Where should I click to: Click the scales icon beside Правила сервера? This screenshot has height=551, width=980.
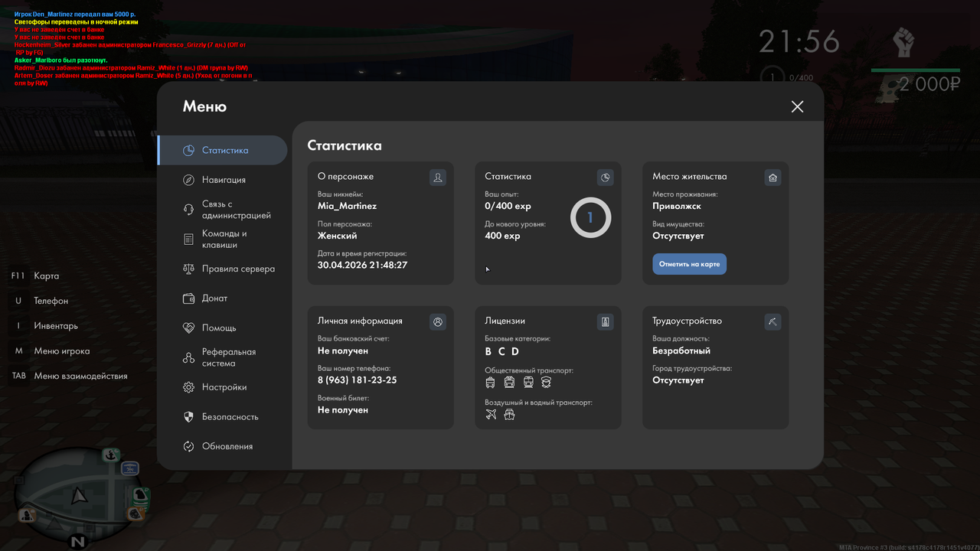188,269
